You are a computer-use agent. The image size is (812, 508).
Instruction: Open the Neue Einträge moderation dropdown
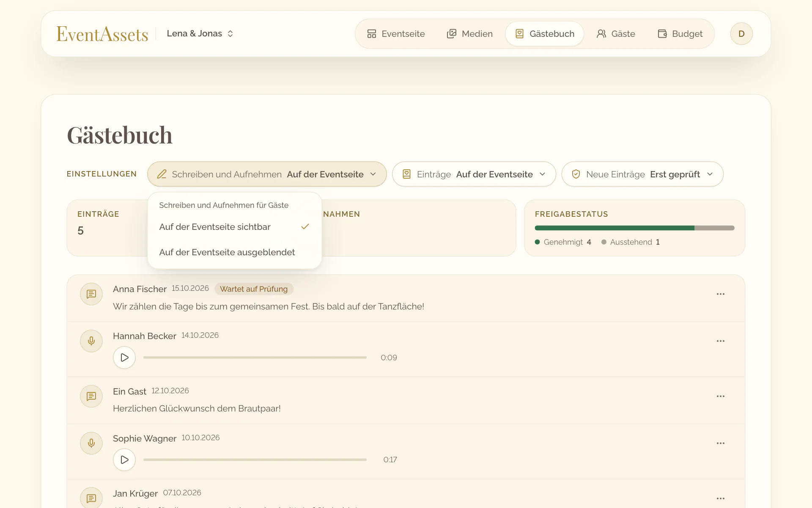(x=642, y=174)
